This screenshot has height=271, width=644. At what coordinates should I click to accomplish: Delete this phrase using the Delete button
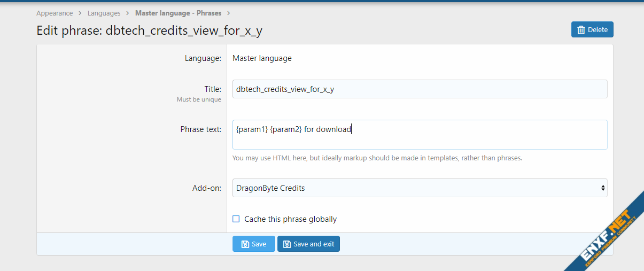[x=592, y=30]
